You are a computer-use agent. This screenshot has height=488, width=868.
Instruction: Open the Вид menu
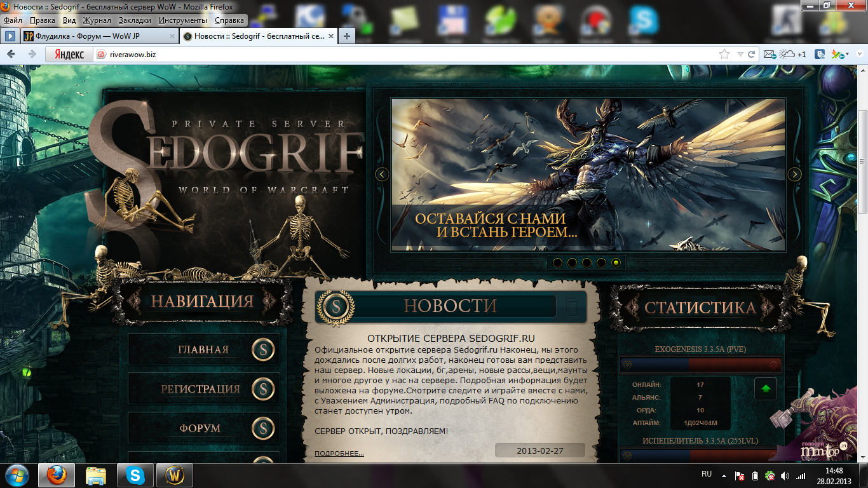click(x=69, y=20)
